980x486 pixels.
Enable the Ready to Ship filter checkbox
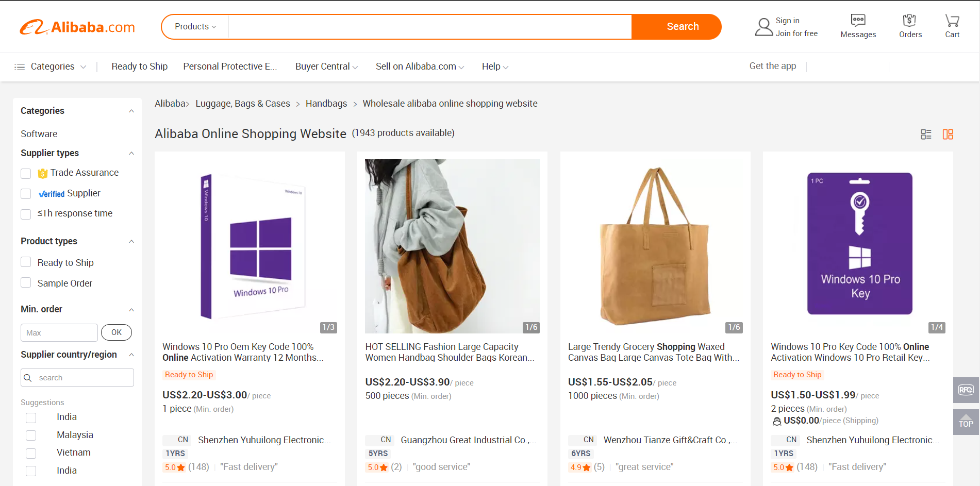tap(26, 262)
